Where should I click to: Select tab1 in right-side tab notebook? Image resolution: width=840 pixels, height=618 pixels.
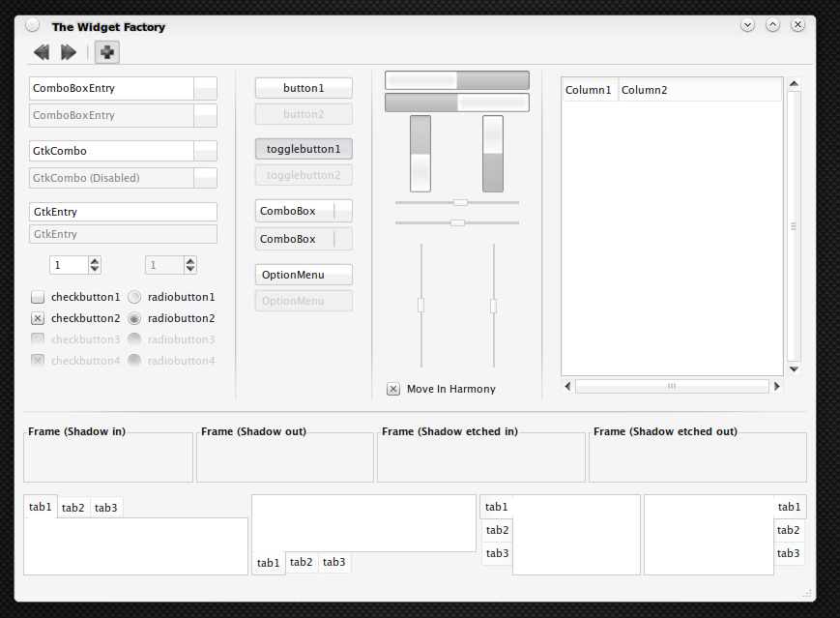pos(789,507)
